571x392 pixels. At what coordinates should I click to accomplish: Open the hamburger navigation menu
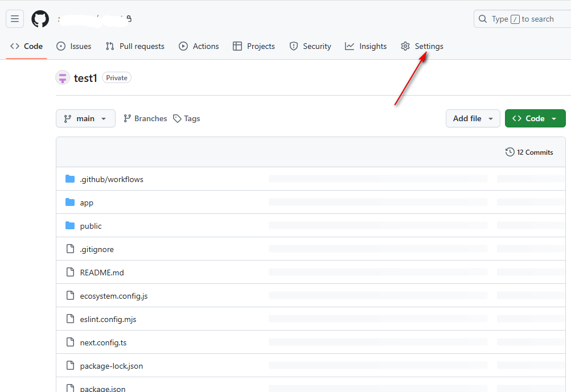pyautogui.click(x=15, y=19)
